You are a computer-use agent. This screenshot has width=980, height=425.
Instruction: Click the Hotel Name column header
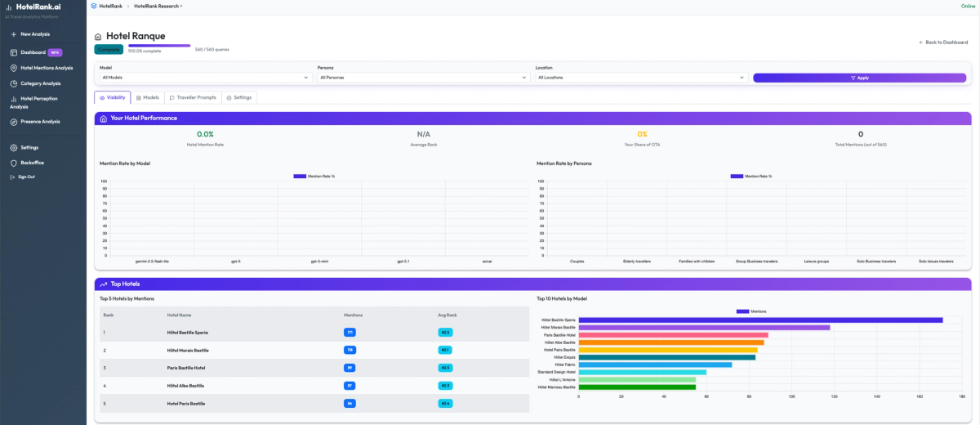coord(179,315)
